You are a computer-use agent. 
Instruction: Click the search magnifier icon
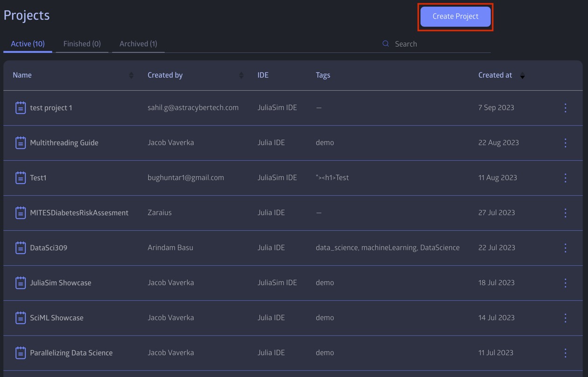386,43
